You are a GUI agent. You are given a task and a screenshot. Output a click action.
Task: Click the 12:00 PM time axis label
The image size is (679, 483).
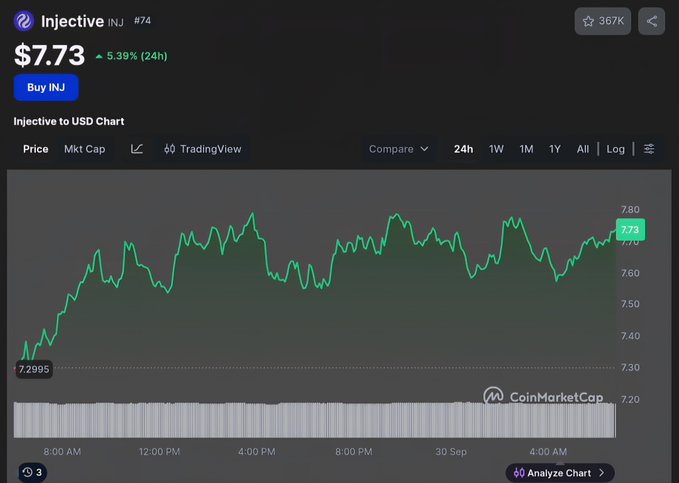(x=159, y=452)
